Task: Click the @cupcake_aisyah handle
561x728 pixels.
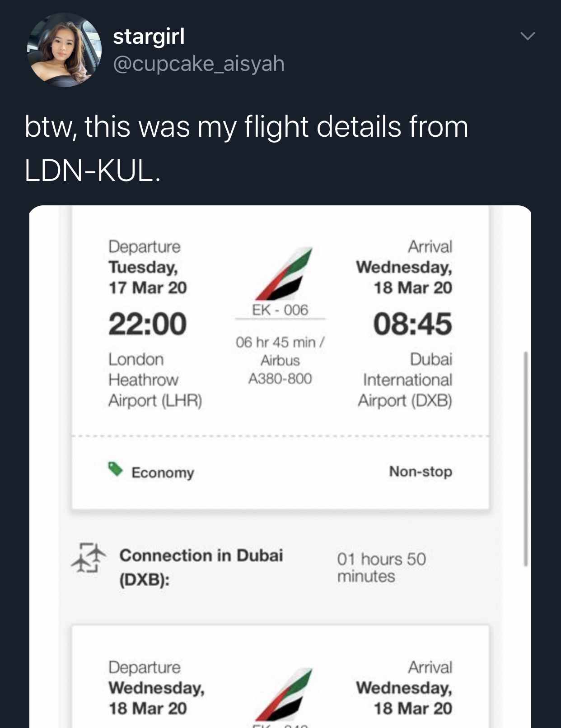Action: (199, 63)
